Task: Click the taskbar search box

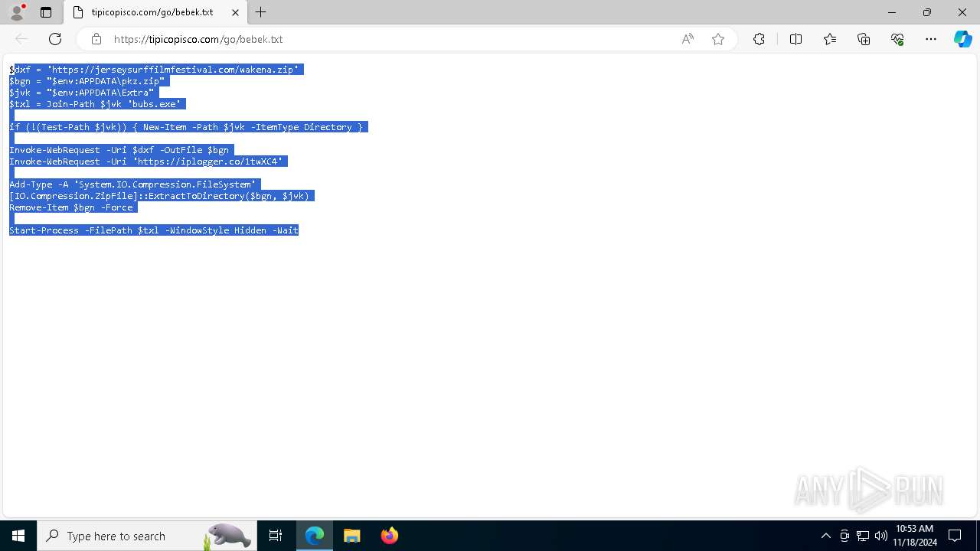Action: (145, 536)
